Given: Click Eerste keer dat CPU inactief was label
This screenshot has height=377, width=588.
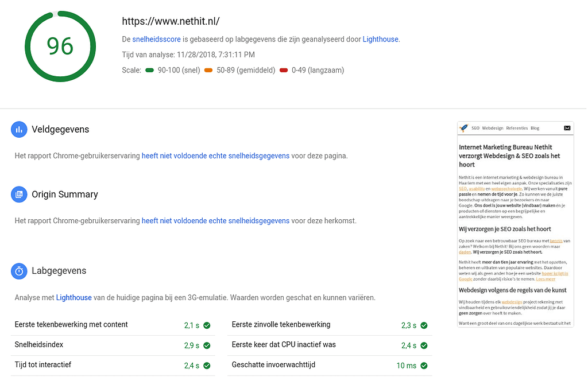Looking at the screenshot, I should (x=284, y=345).
